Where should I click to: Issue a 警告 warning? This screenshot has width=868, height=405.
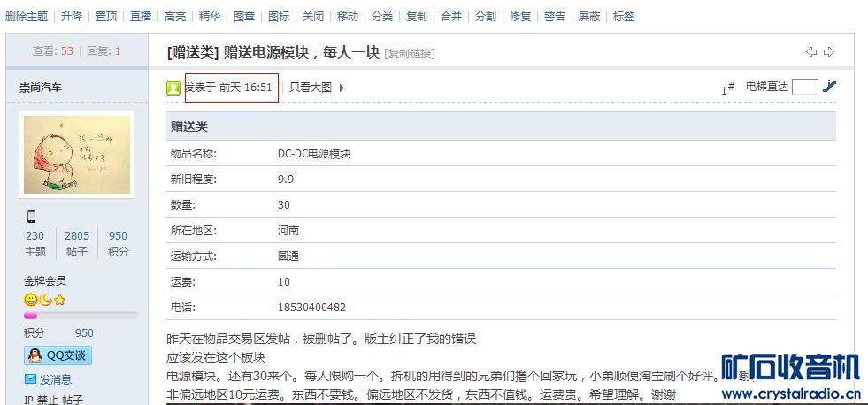pyautogui.click(x=555, y=17)
